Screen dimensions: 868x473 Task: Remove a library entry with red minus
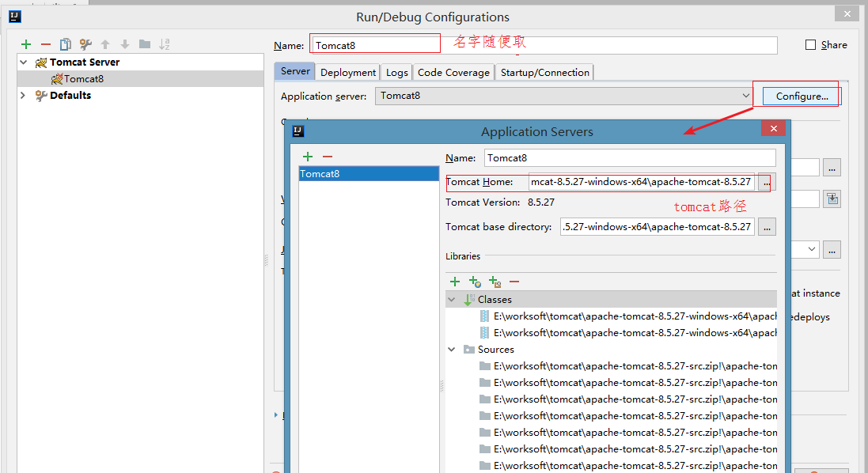pos(514,281)
